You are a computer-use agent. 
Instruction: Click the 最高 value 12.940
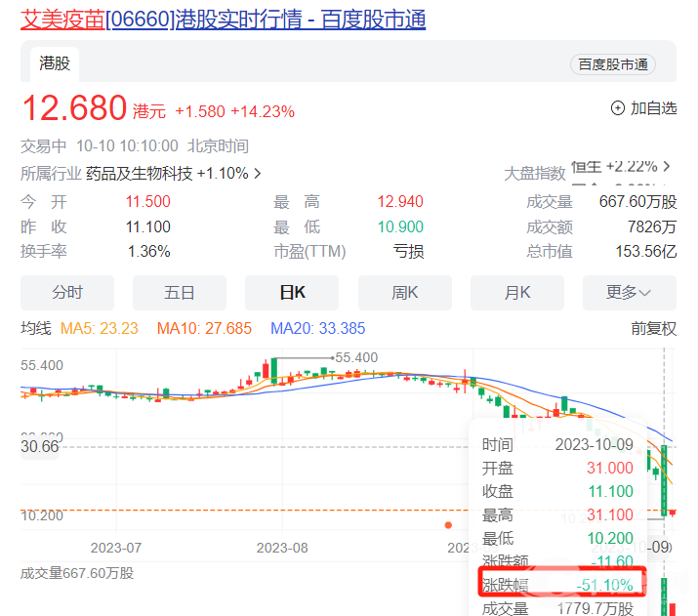point(400,202)
